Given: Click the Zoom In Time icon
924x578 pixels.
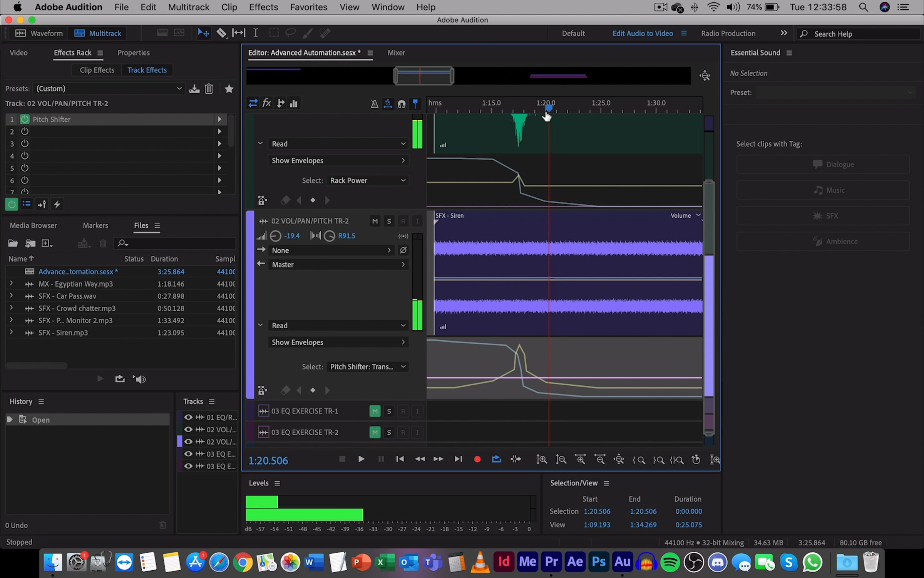Looking at the screenshot, I should click(x=580, y=459).
